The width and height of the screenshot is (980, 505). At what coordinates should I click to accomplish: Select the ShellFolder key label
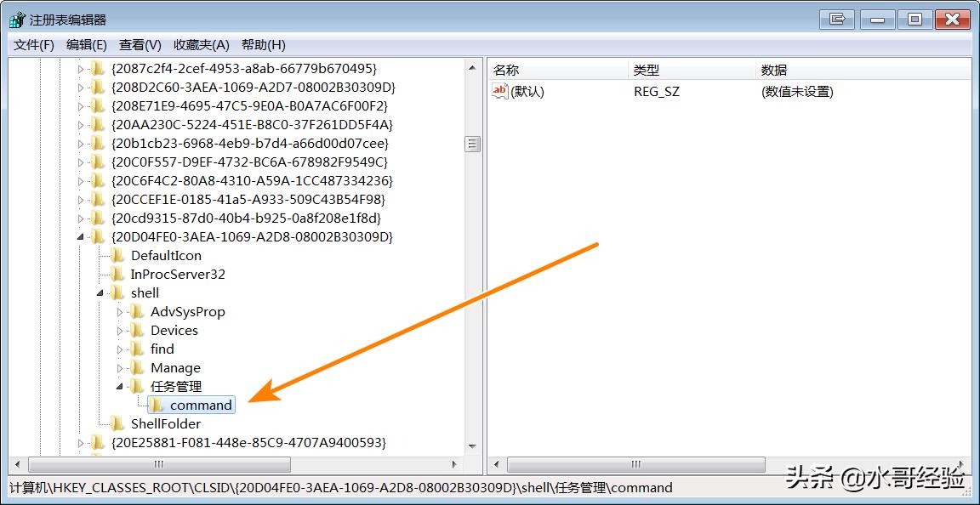(166, 424)
